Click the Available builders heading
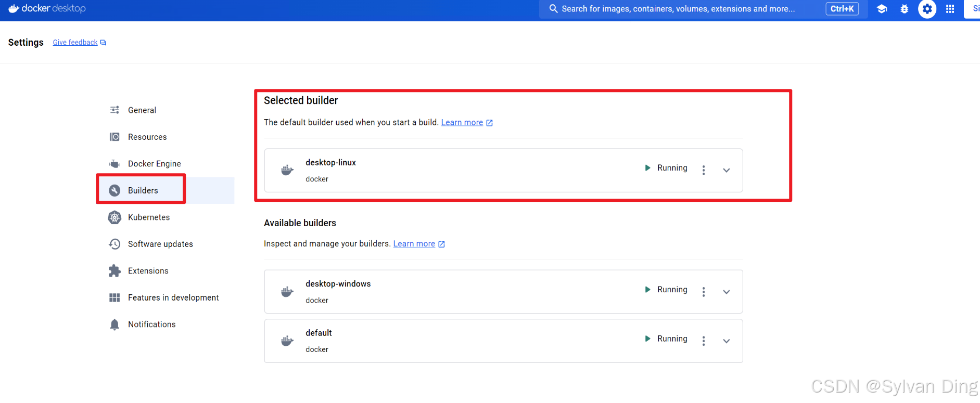 pos(300,223)
